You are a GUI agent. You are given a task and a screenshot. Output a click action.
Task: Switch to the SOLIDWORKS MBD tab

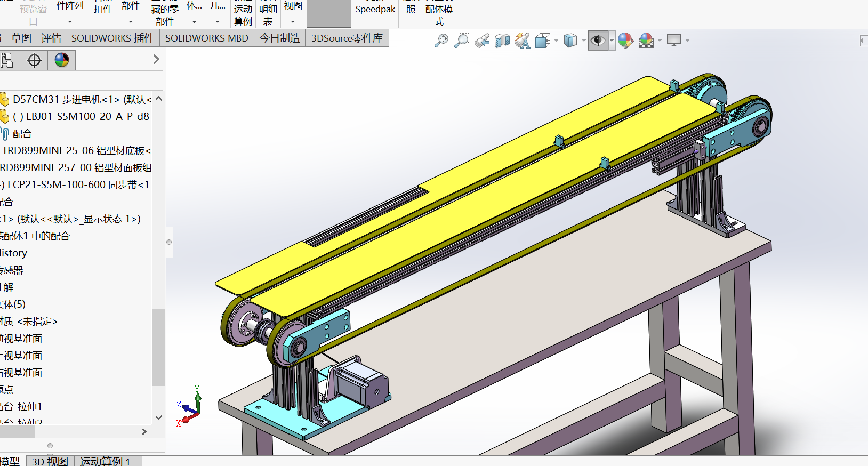[x=206, y=38]
